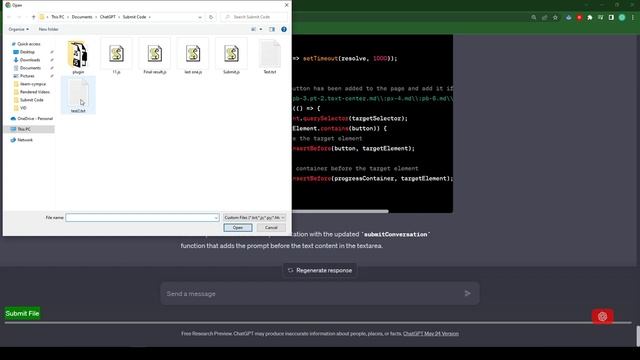The image size is (640, 360).
Task: Toggle the preview pane icon
Action: (272, 29)
